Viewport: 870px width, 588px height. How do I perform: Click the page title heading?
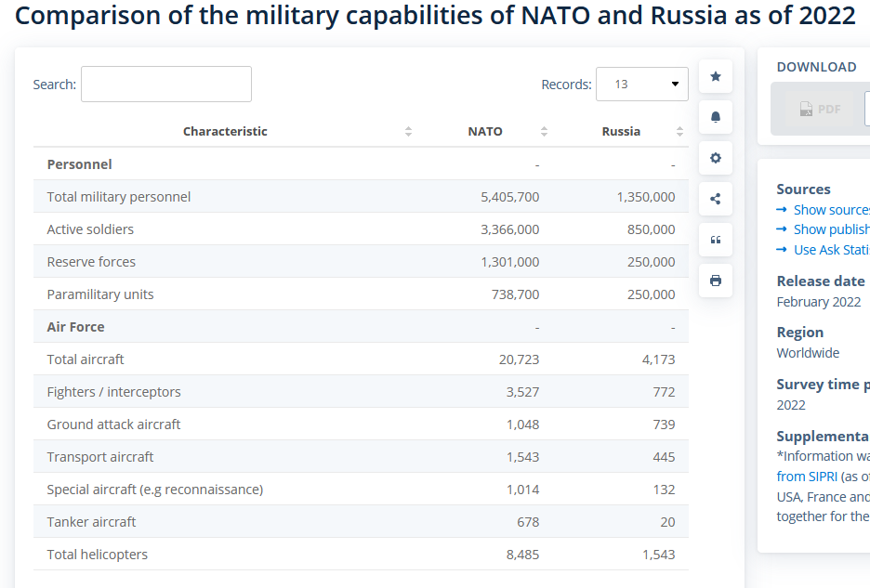[x=435, y=16]
